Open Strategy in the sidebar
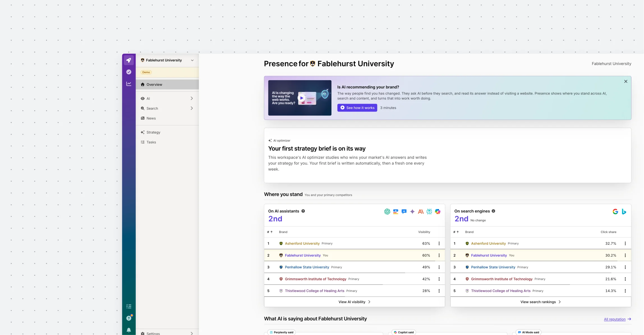Screen dimensions: 644x335 tap(167, 132)
